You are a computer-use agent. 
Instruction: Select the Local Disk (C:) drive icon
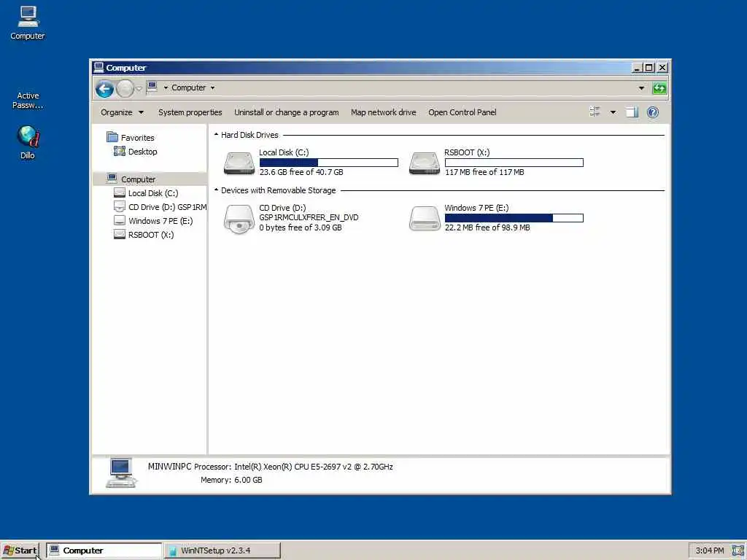tap(239, 163)
